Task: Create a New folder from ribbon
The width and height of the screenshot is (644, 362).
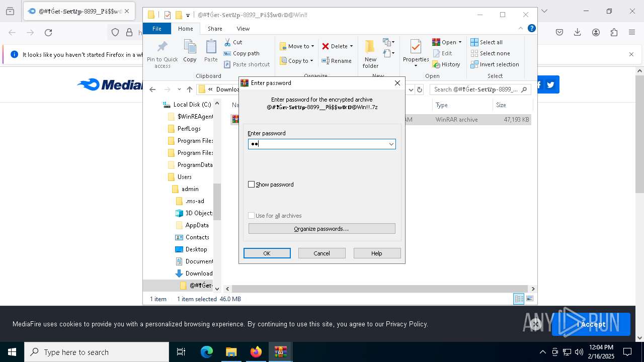Action: 370,54
